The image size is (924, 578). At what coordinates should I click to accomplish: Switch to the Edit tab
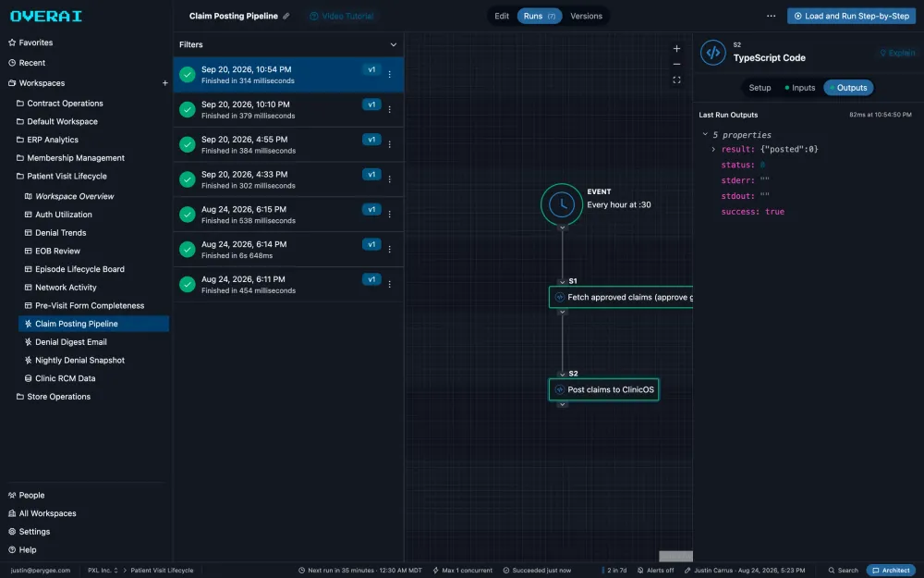click(x=502, y=16)
